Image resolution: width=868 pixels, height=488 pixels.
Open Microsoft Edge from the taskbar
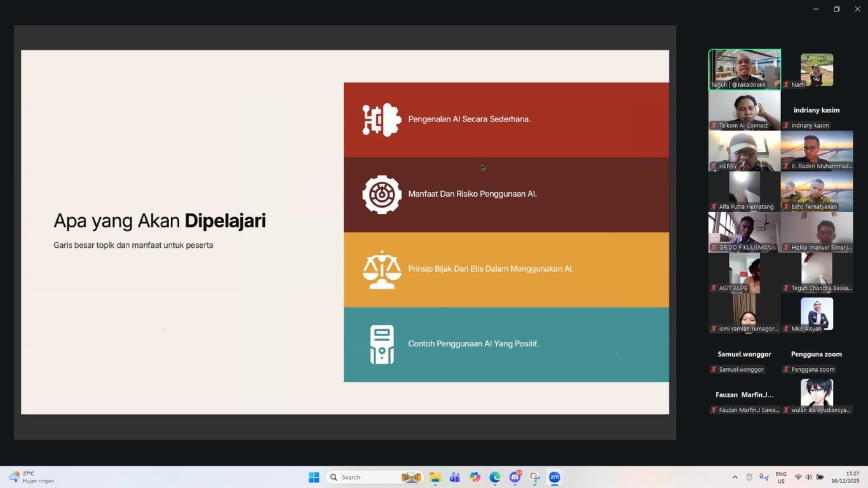tap(495, 477)
